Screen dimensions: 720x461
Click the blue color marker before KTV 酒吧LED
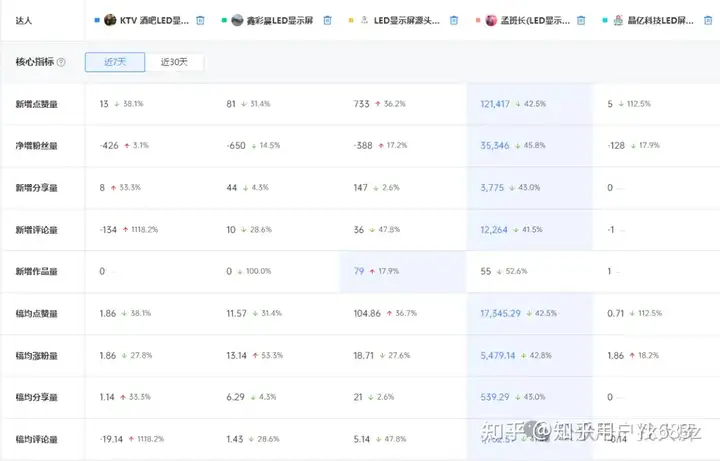97,20
